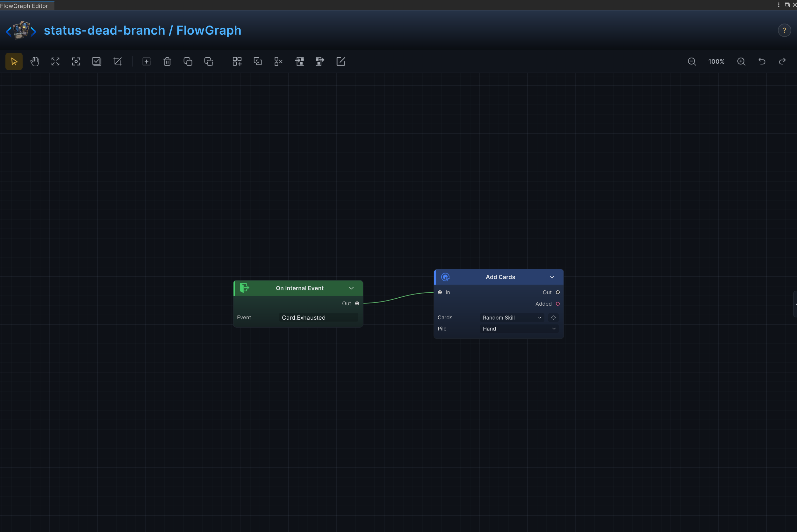This screenshot has width=797, height=532.
Task: Click the remove-from-group squares-x icon
Action: [278, 61]
